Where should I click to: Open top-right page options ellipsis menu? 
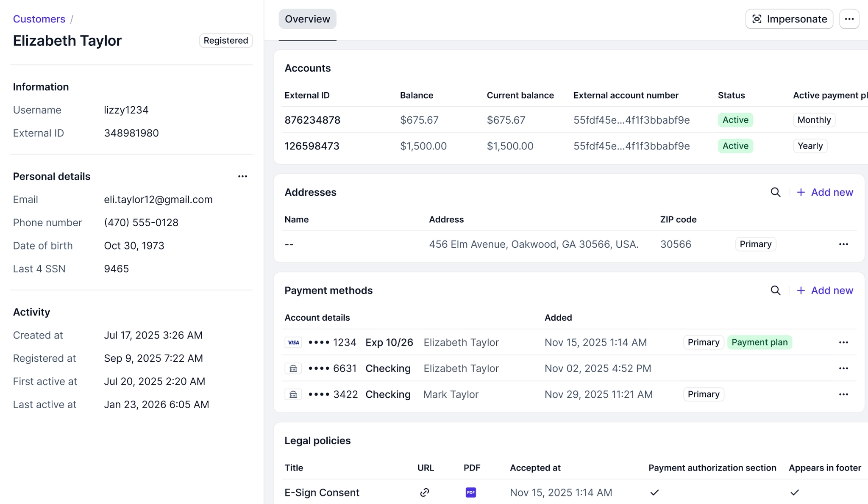coord(849,19)
